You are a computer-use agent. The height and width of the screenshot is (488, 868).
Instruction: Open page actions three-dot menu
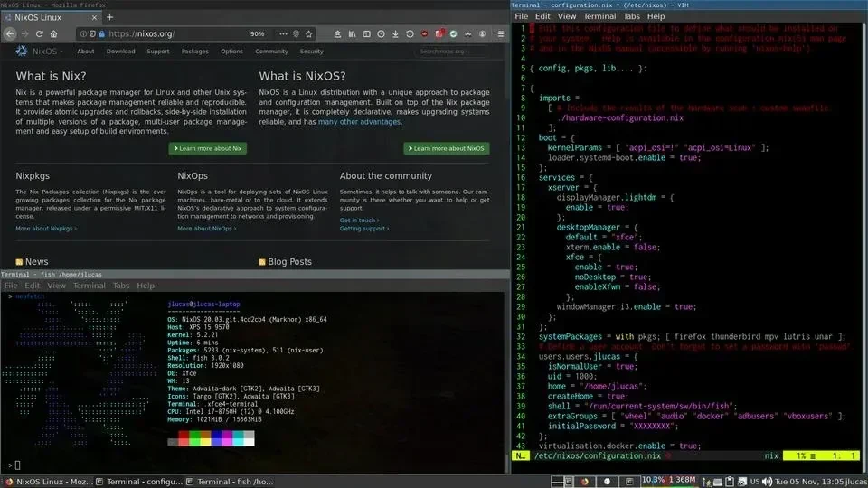pos(283,33)
